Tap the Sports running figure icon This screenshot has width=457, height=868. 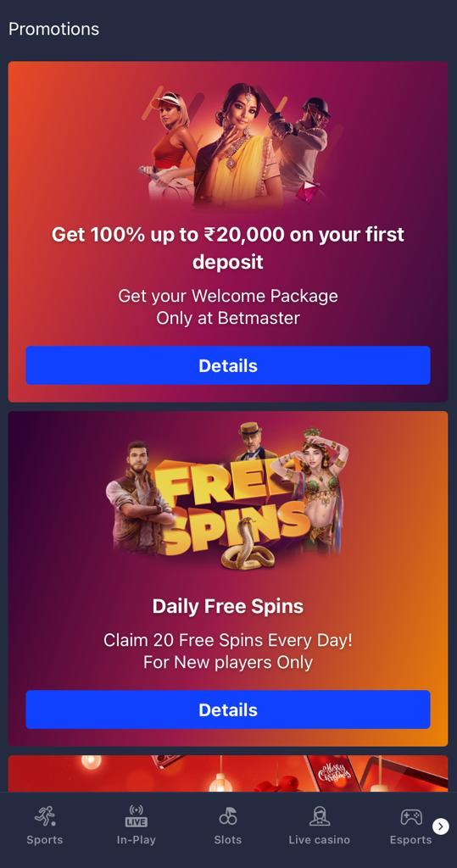point(45,816)
